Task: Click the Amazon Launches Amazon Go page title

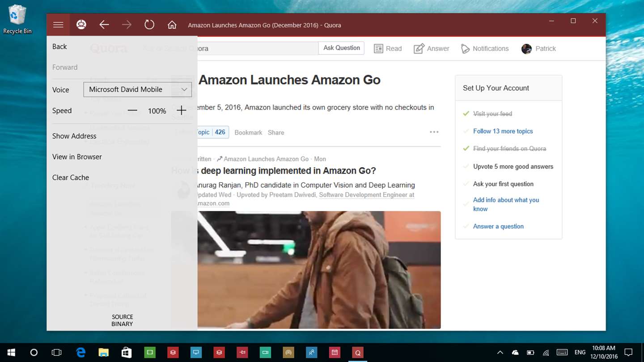Action: [x=289, y=80]
